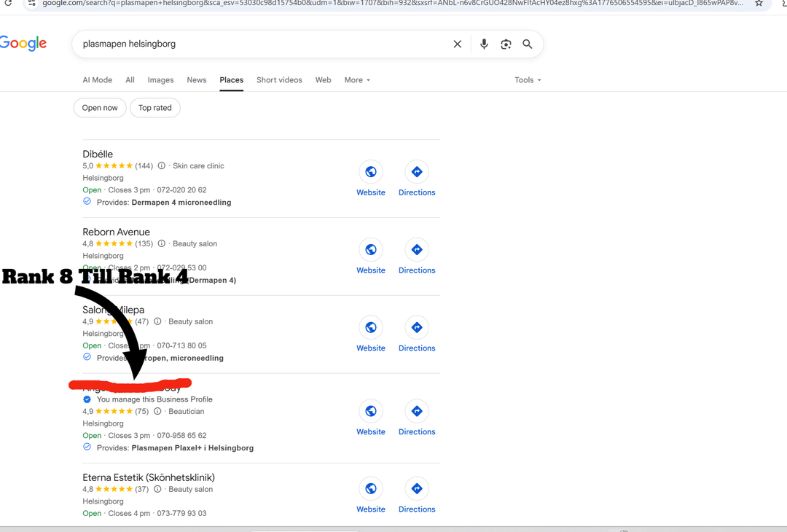This screenshot has width=787, height=532.
Task: Open rating info icon beside Eterna Estetik reviews
Action: pyautogui.click(x=157, y=489)
